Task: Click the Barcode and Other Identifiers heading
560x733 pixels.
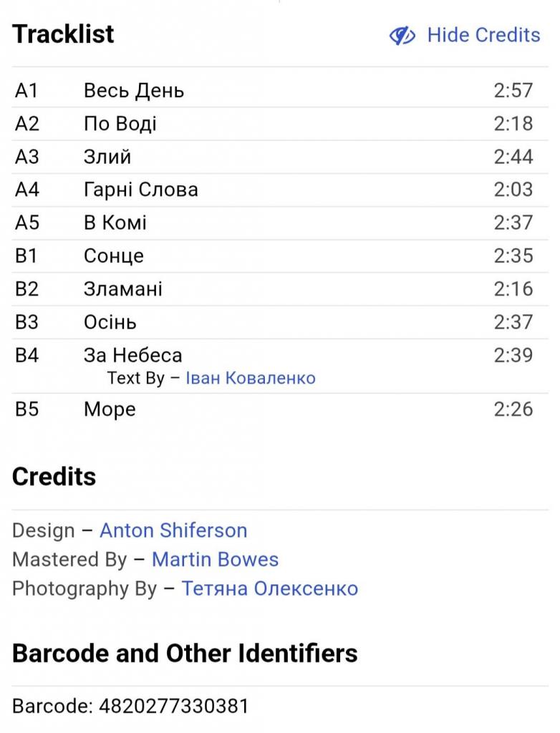Action: [x=185, y=653]
